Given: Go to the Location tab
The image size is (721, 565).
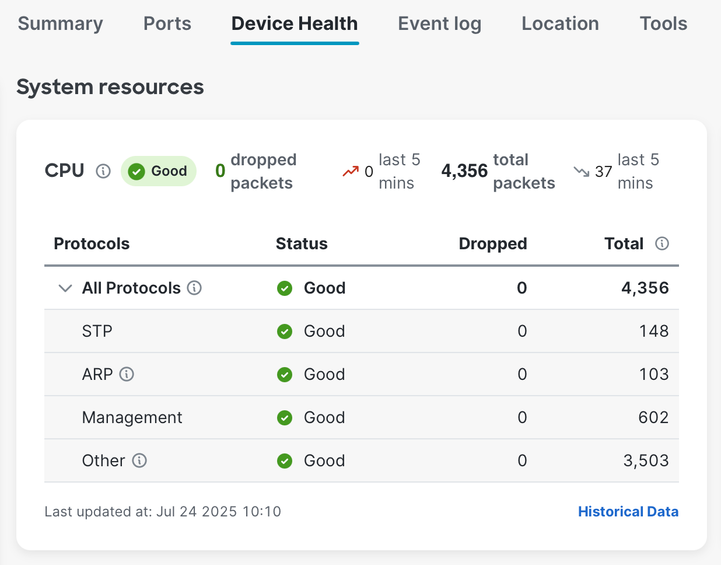Looking at the screenshot, I should click(x=560, y=24).
